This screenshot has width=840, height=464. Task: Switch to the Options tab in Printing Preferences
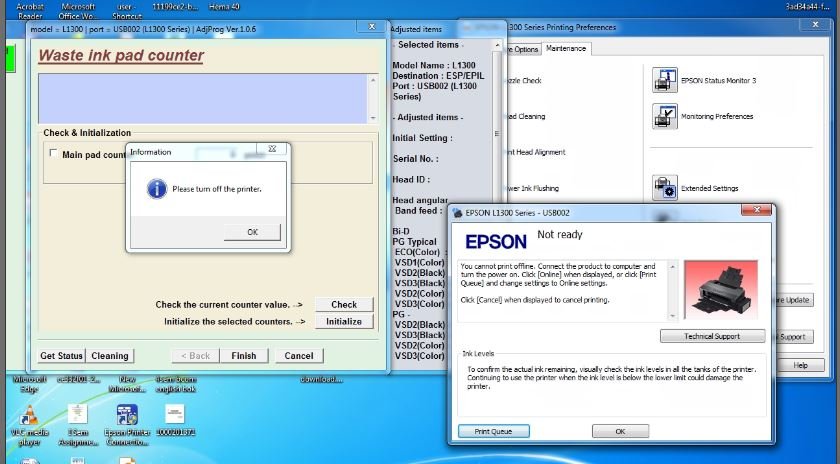point(523,49)
